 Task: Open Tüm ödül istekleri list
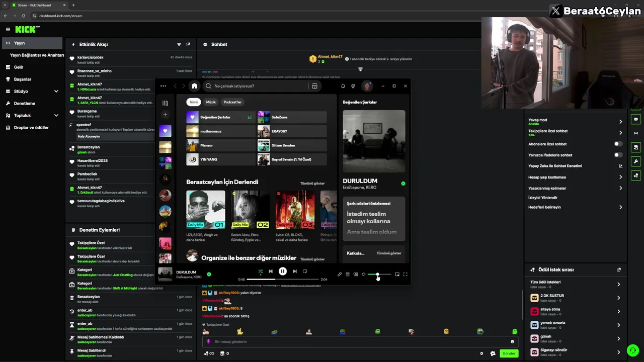(575, 284)
